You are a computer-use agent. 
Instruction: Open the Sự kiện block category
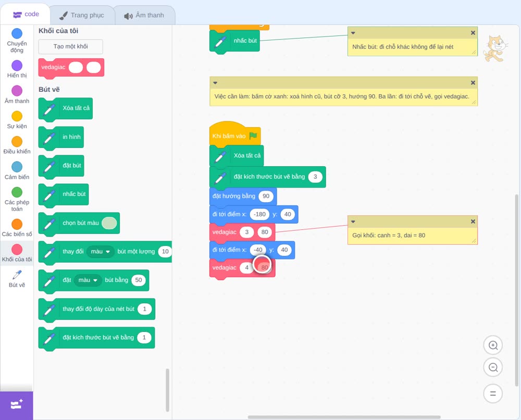[17, 120]
